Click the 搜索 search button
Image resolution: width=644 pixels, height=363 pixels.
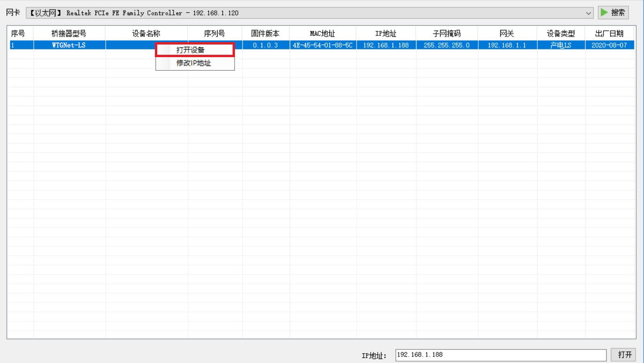click(613, 13)
